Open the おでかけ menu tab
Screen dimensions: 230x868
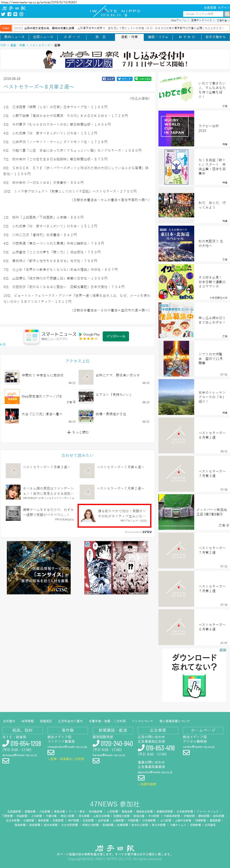coord(187,37)
